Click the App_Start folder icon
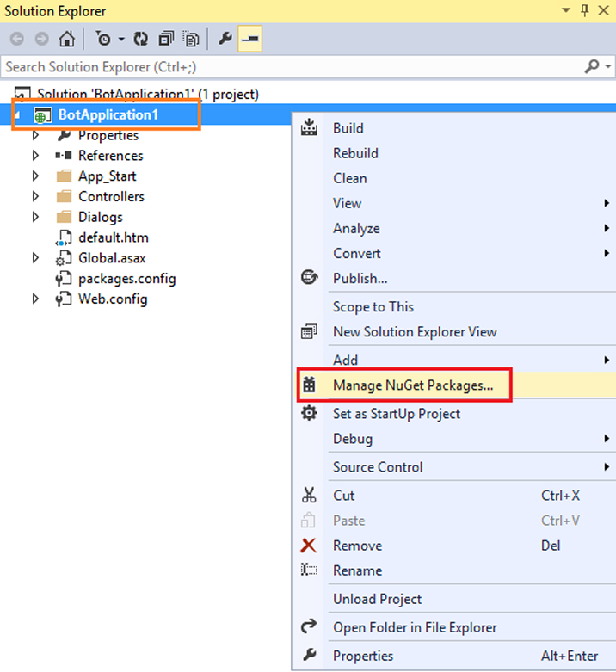The image size is (616, 672). pos(64,176)
